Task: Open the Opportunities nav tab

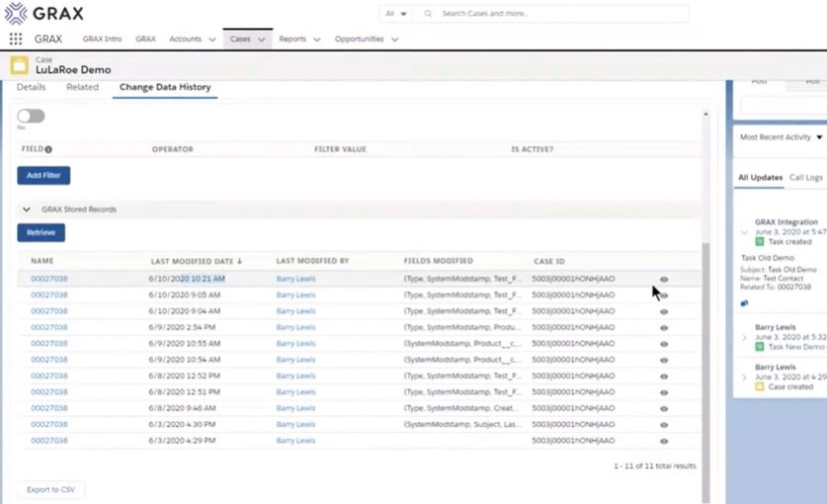Action: click(360, 40)
